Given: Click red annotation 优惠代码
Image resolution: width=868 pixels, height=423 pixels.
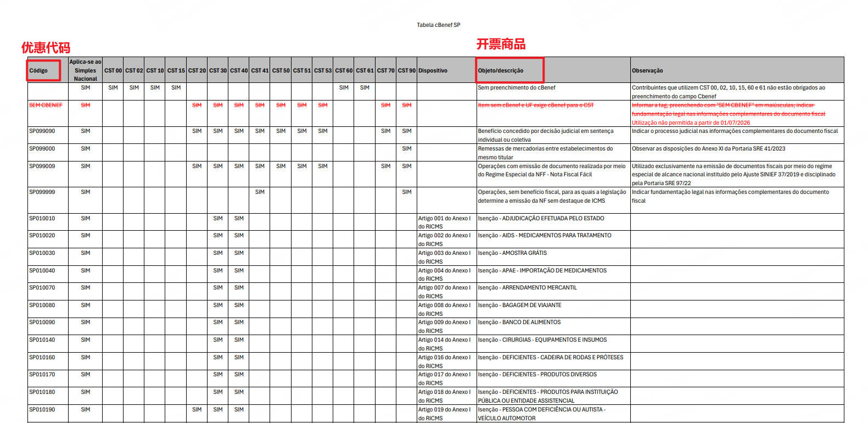Looking at the screenshot, I should pyautogui.click(x=46, y=48).
